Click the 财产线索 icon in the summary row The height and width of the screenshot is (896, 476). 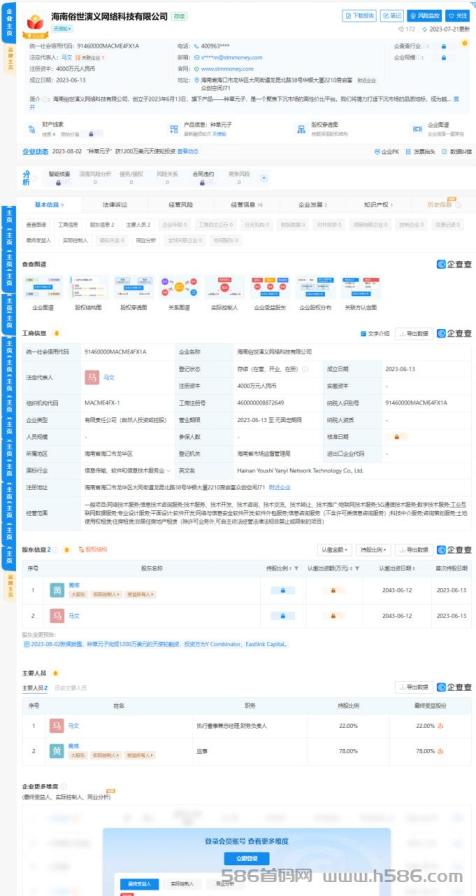click(33, 129)
